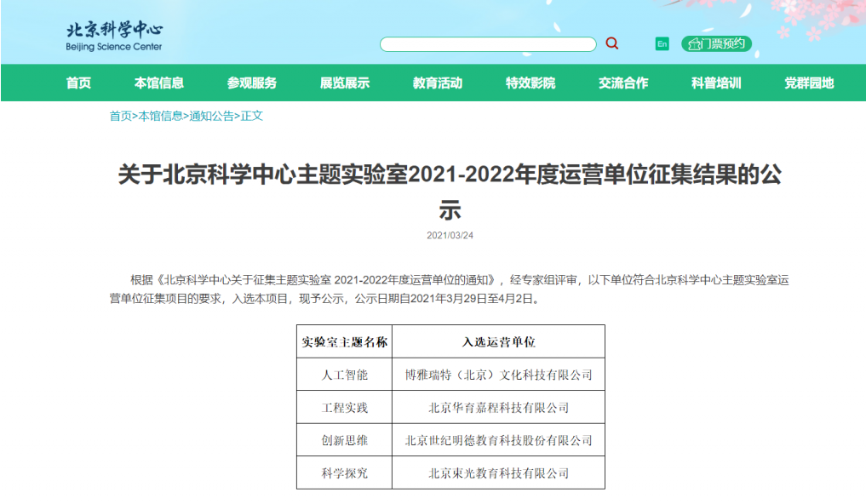
Task: Select the 工程实践 table cell
Action: (x=345, y=408)
